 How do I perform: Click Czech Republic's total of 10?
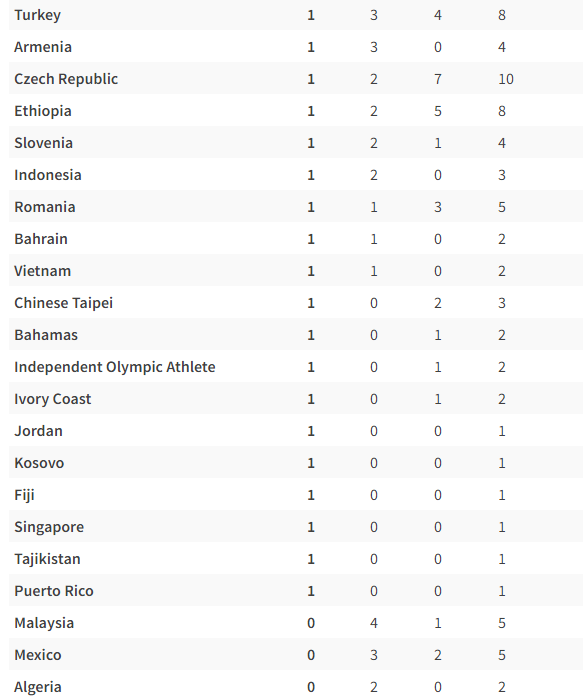[506, 79]
